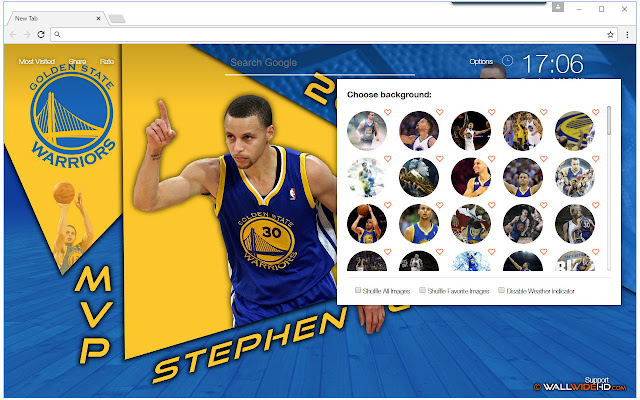Viewport: 640px width, 400px height.
Task: Favorite the third background in row two
Action: 491,158
